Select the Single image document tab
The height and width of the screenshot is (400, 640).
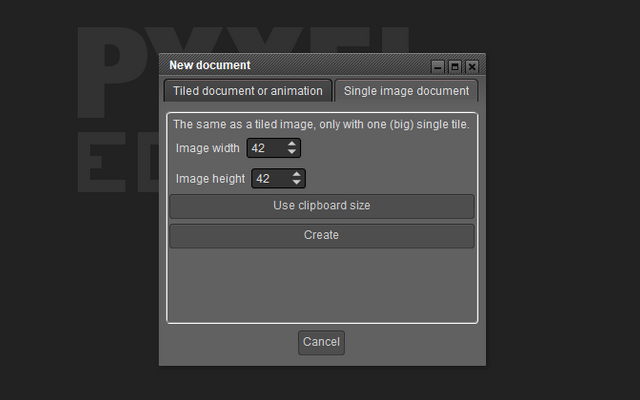click(406, 91)
